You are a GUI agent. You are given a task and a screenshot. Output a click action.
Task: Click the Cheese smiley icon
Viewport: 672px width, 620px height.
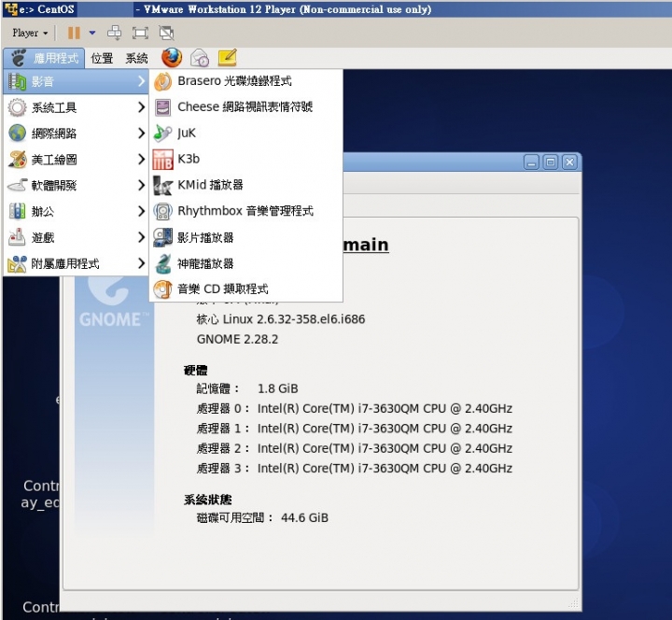coord(162,107)
